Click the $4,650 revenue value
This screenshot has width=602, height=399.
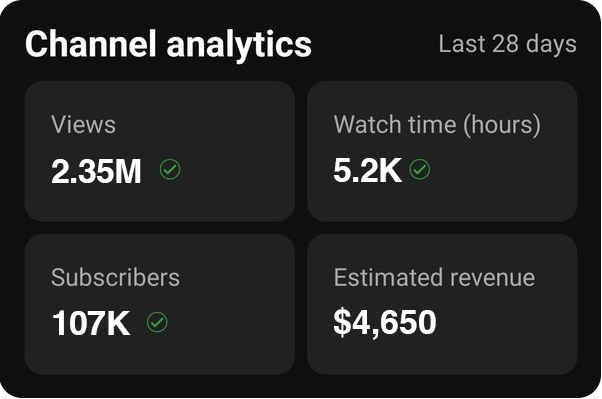(x=385, y=322)
